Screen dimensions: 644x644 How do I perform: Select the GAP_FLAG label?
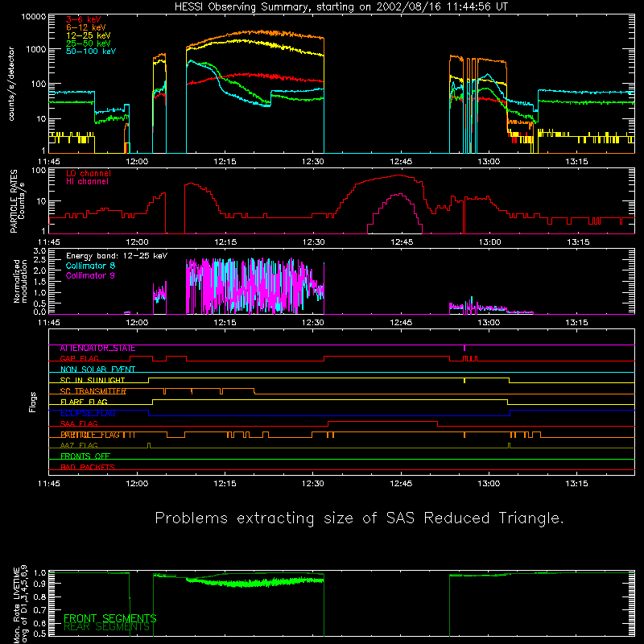[79, 358]
